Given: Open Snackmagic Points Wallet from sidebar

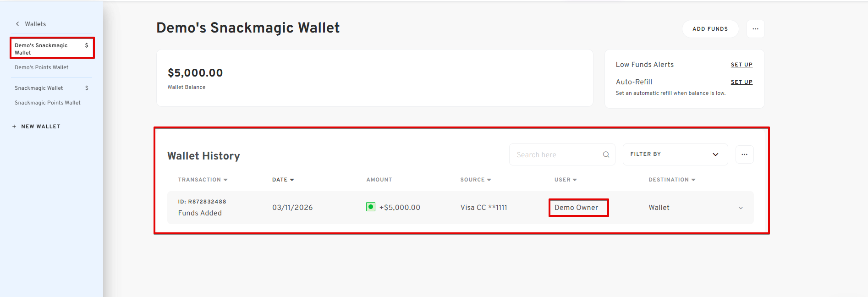Looking at the screenshot, I should pyautogui.click(x=47, y=103).
